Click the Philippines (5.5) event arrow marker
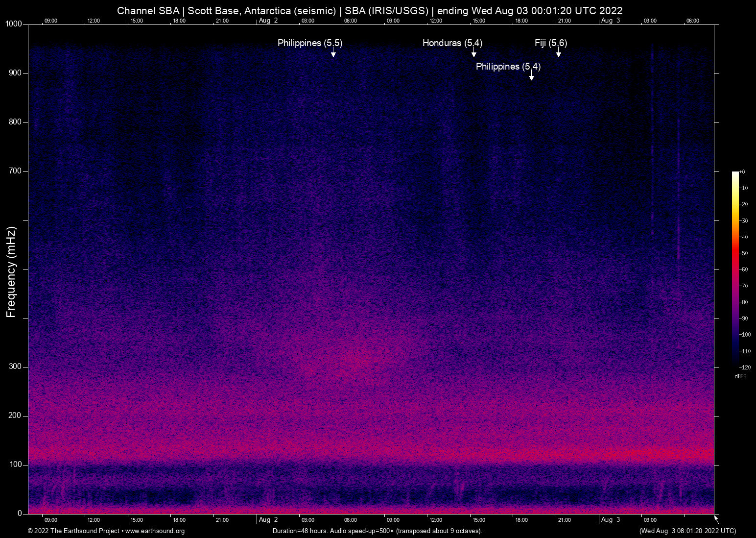 point(333,53)
